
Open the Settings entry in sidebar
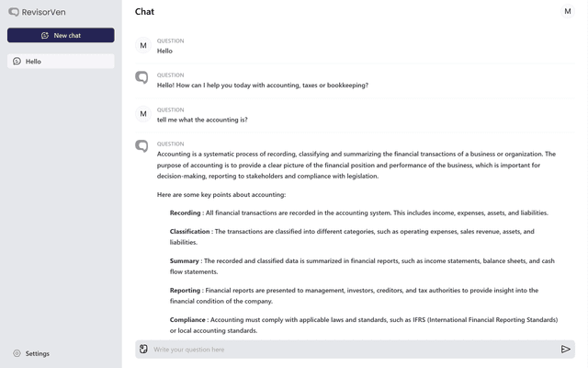coord(37,353)
